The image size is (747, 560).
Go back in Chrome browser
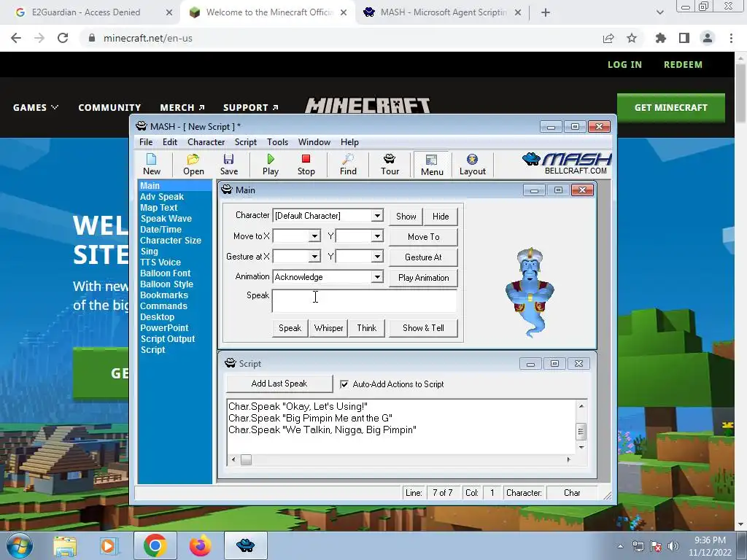16,38
